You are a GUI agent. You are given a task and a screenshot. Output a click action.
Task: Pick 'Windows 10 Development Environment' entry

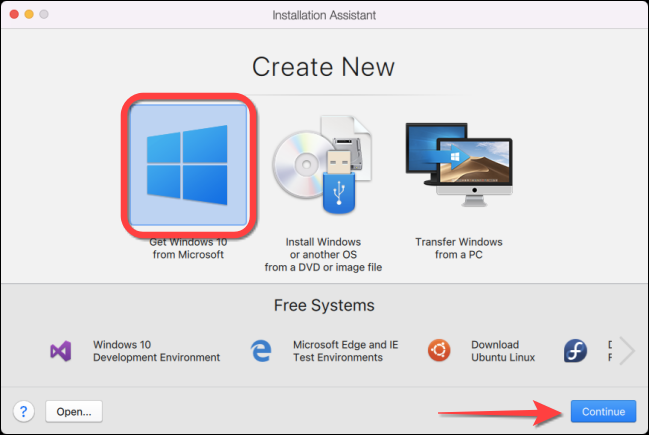pos(156,351)
